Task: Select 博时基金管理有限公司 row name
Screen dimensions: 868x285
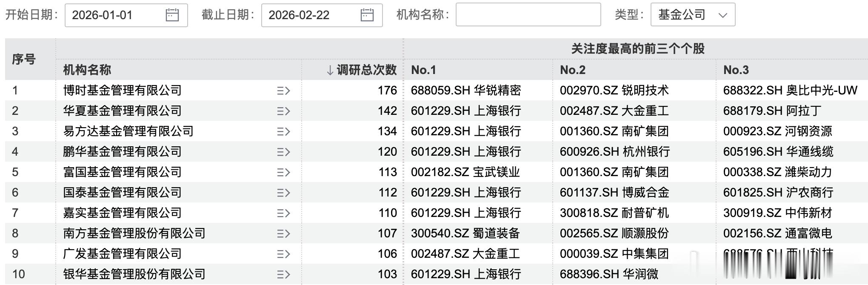Action: (x=122, y=90)
